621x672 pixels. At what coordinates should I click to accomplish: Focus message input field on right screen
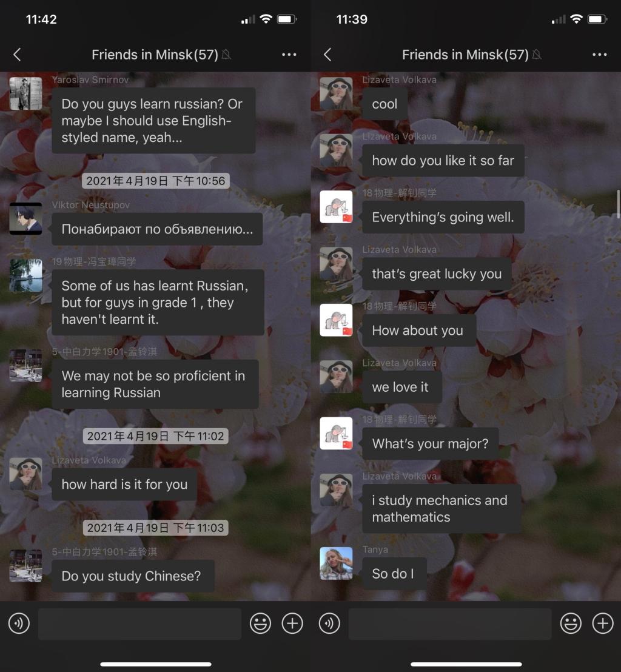[450, 624]
